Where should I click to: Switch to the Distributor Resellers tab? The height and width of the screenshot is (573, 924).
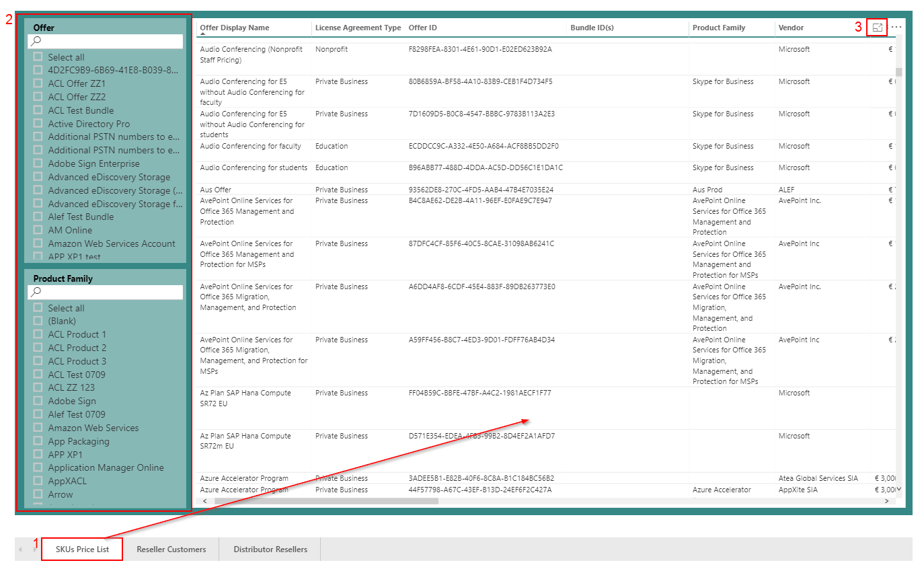[270, 549]
